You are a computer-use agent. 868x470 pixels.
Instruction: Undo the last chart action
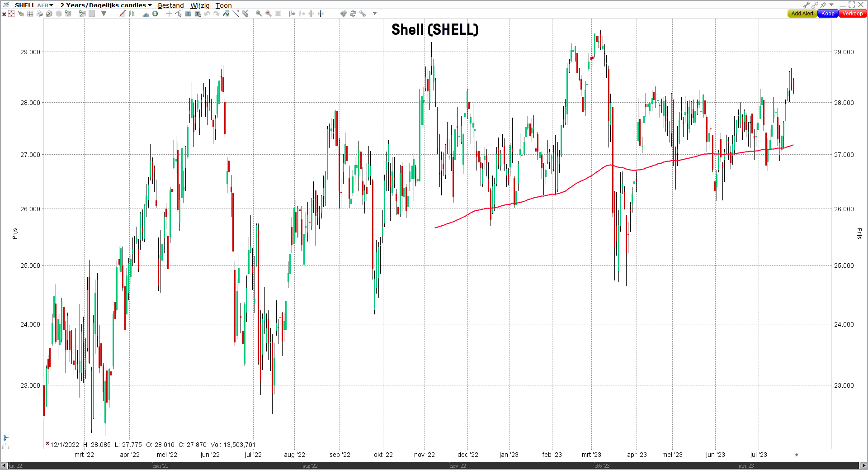(x=207, y=14)
